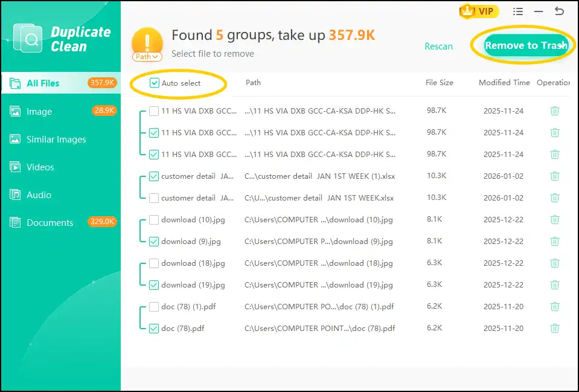Click the back arrow at top right

point(560,11)
